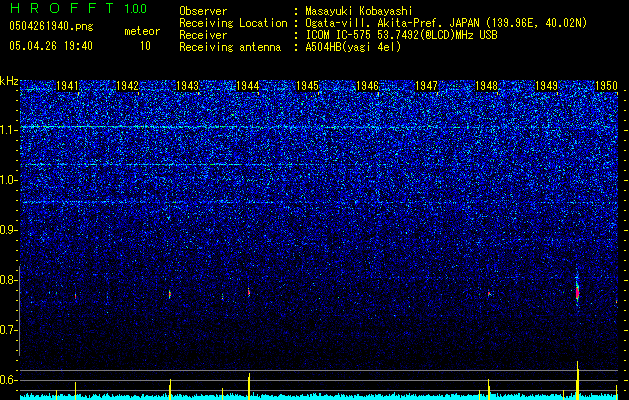The height and width of the screenshot is (400, 629).
Task: Select the meteor count value 10
Action: [145, 46]
